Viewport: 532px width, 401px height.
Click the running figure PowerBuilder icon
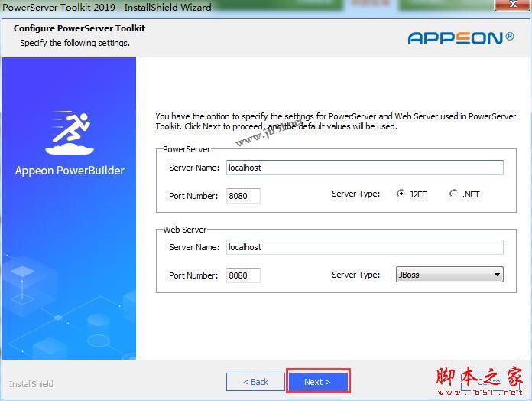point(70,132)
